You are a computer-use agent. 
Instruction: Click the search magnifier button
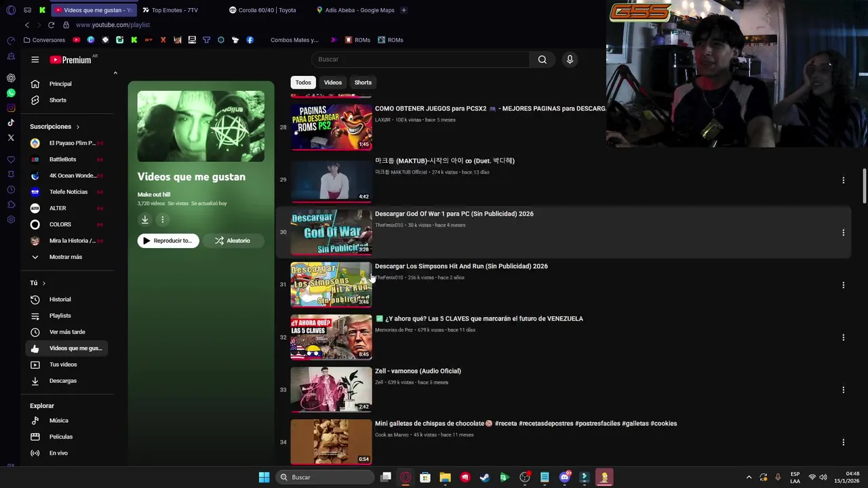(542, 60)
